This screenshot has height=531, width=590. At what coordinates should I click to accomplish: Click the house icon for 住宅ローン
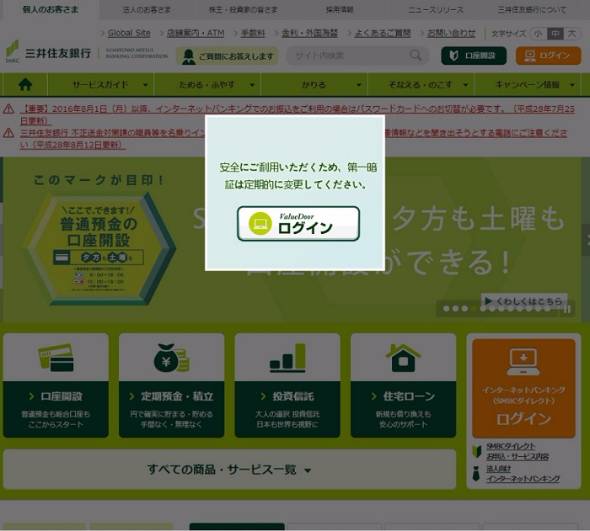(403, 358)
